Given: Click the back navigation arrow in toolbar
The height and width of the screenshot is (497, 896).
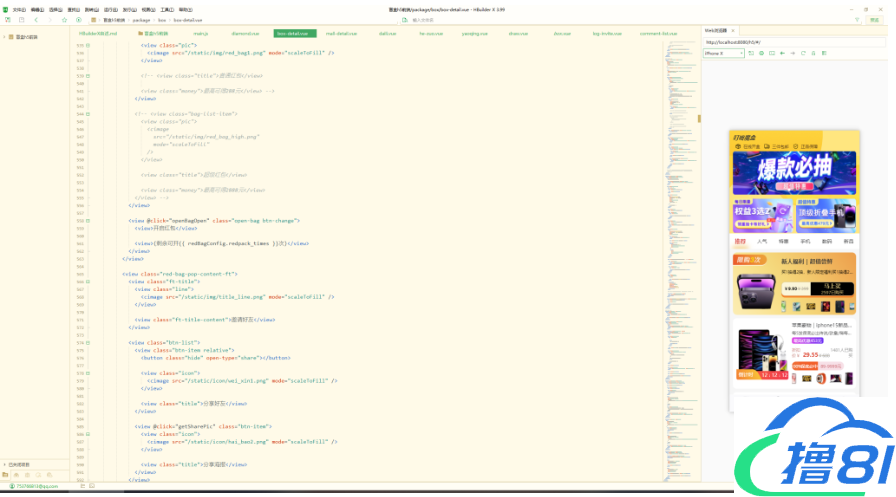Looking at the screenshot, I should coord(36,19).
